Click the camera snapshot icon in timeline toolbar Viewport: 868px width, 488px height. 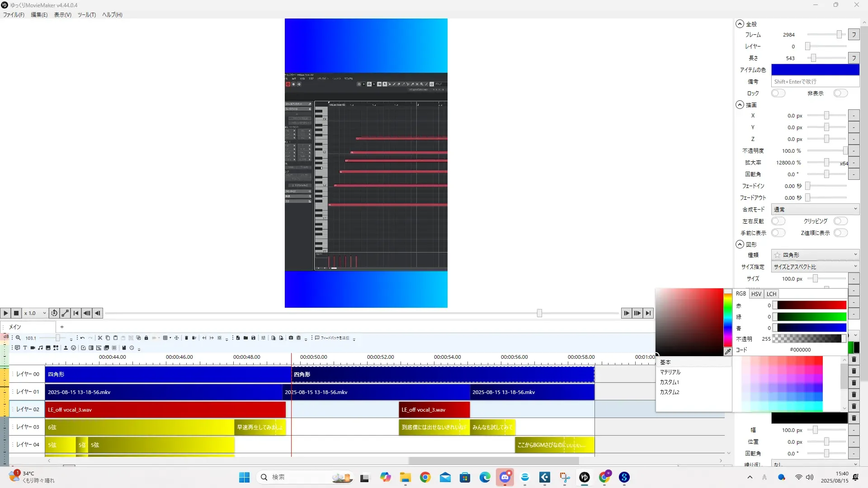(x=291, y=338)
